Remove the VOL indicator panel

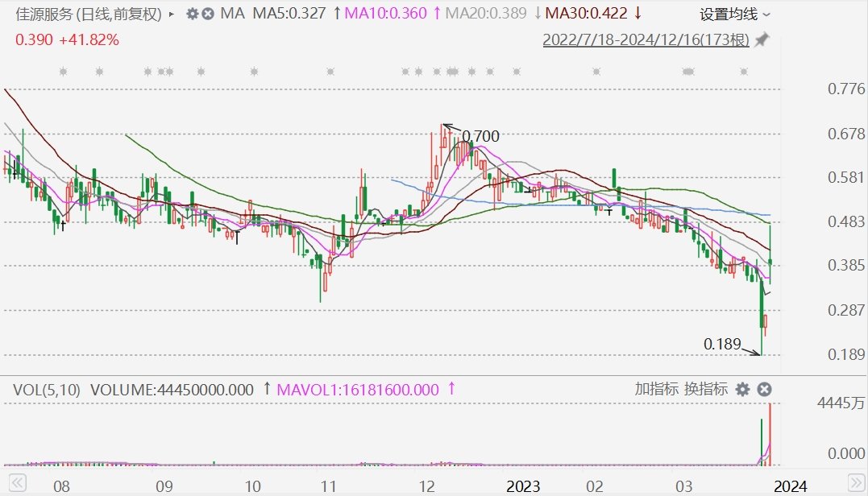(x=765, y=390)
